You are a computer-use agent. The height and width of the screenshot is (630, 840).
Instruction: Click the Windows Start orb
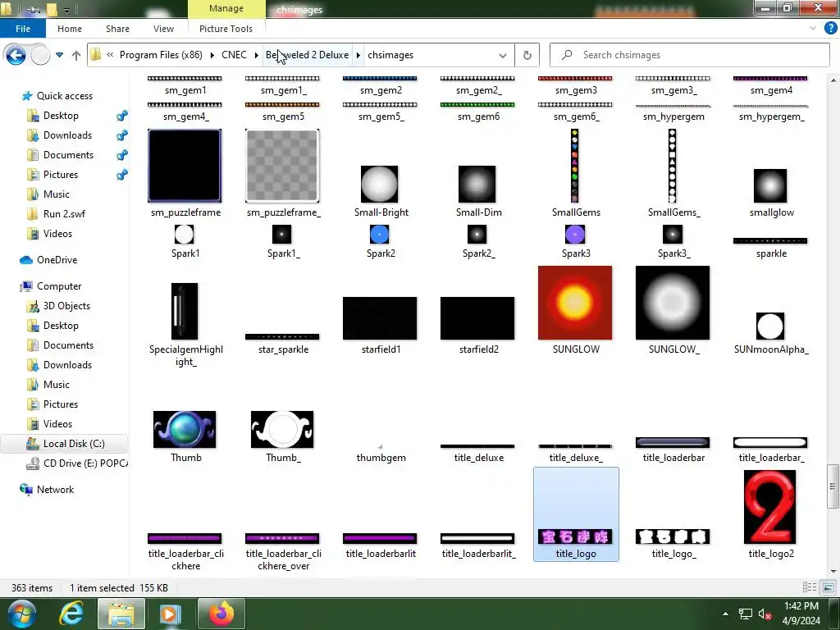[x=21, y=614]
